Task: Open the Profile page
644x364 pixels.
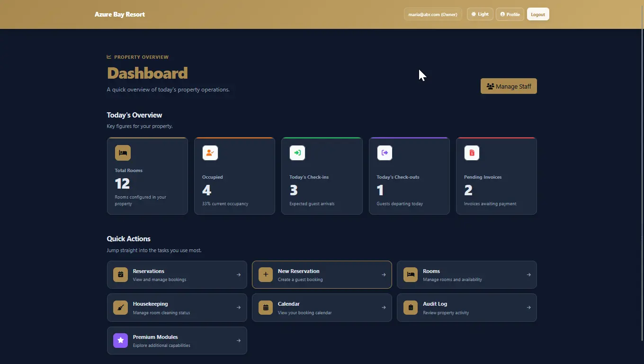Action: point(510,14)
